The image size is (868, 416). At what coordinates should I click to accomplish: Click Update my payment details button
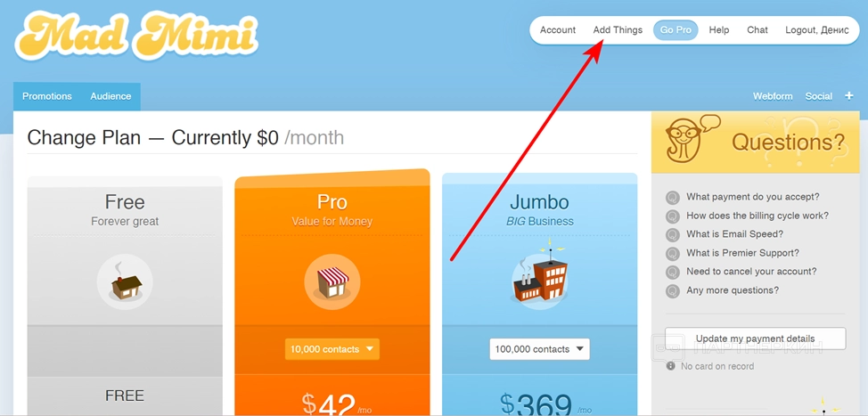click(x=755, y=339)
